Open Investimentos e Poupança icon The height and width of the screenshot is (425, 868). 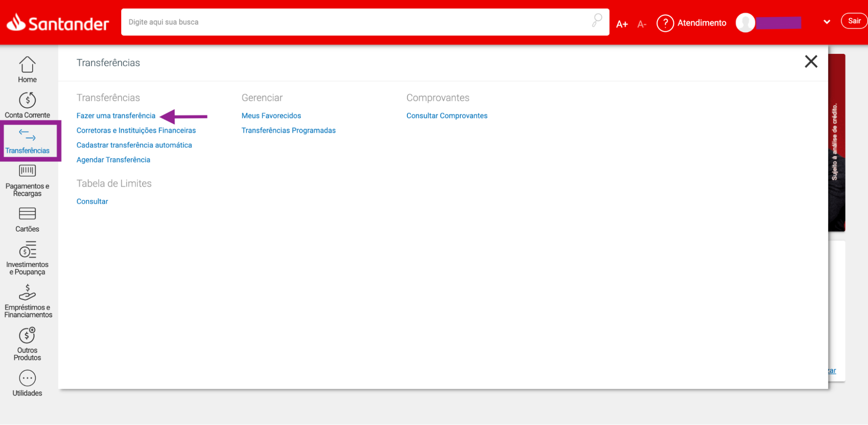27,250
